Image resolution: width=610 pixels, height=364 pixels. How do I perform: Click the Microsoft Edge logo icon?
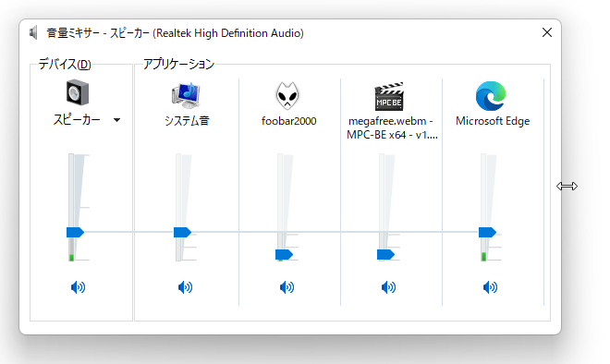pos(491,96)
